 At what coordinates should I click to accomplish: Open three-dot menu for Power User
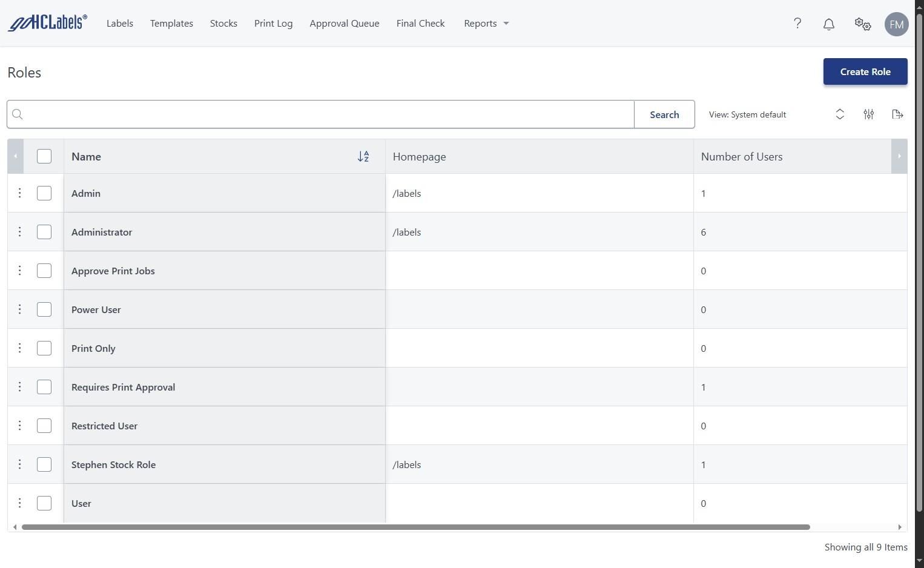pos(19,309)
